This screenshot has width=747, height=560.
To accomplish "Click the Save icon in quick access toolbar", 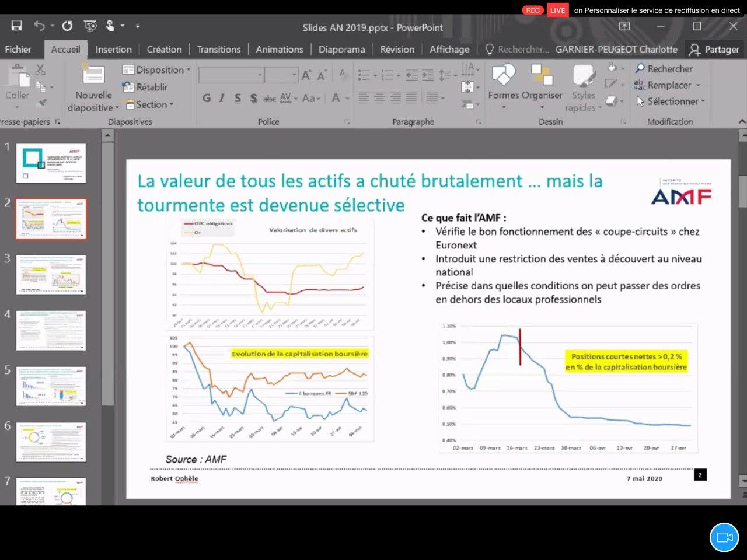I will coord(16,26).
